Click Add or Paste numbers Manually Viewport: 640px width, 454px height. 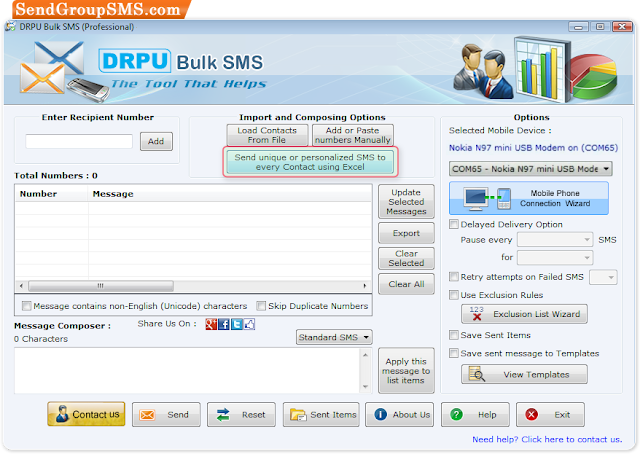point(353,135)
